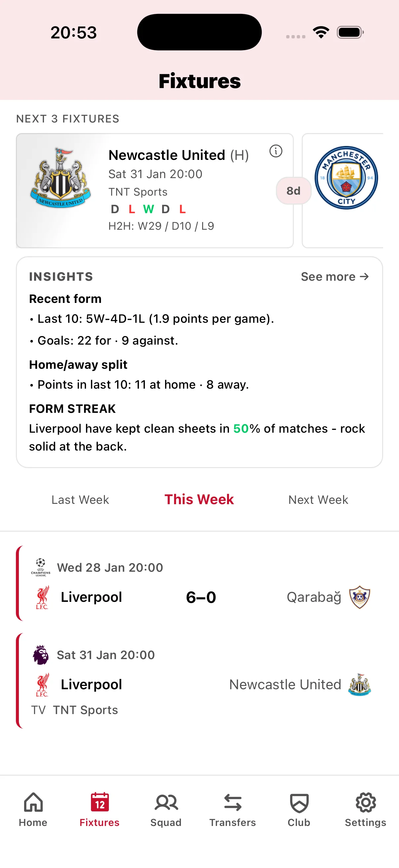399x868 pixels.
Task: Keep This Week tab selected
Action: click(199, 499)
